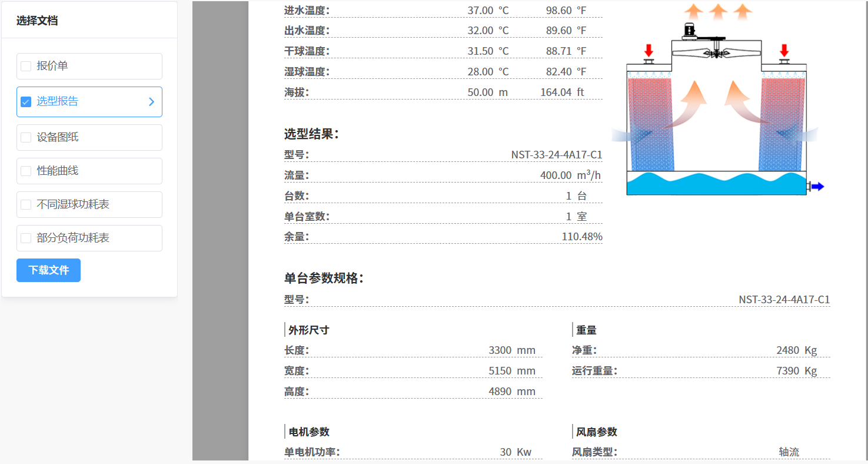This screenshot has height=464, width=868.
Task: Check the 报价单 document checkbox
Action: click(25, 66)
